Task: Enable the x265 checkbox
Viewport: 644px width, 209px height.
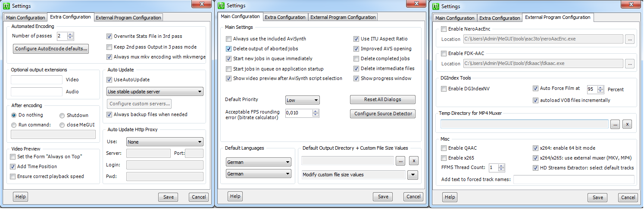Action: [x=444, y=158]
